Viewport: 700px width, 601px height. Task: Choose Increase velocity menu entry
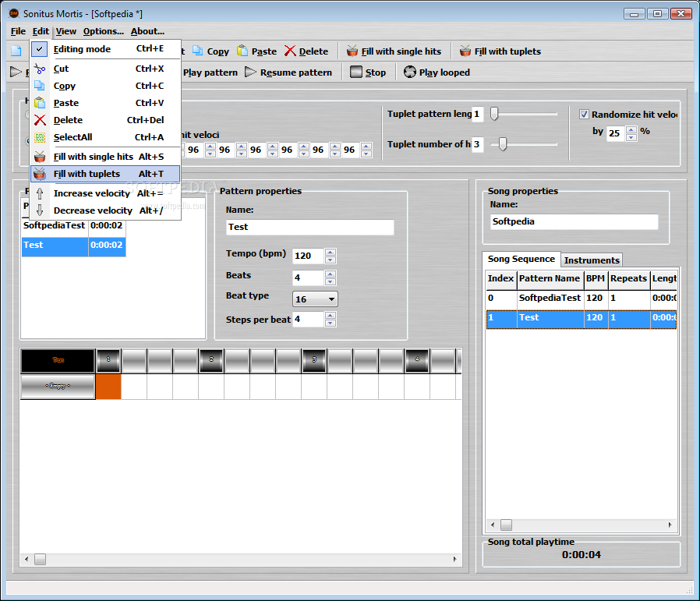point(105,193)
